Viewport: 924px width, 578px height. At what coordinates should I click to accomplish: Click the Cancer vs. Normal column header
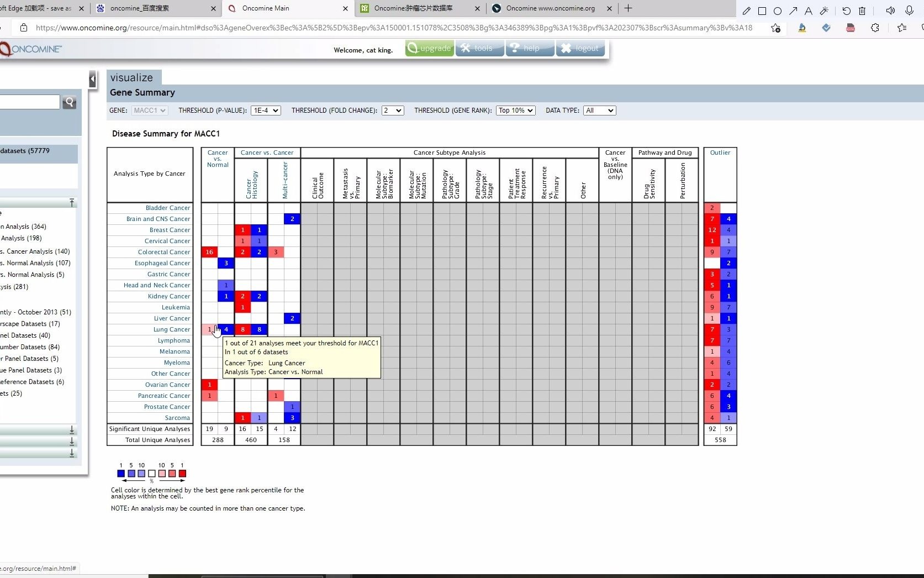(218, 159)
